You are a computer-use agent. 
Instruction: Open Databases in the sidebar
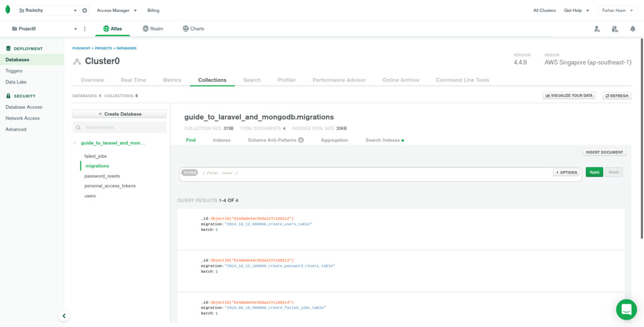32,60
